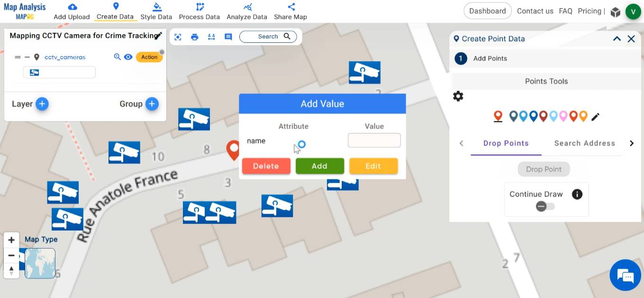Open the Action menu for cctv_cameras
Screen dimensions: 644x298
[149, 57]
